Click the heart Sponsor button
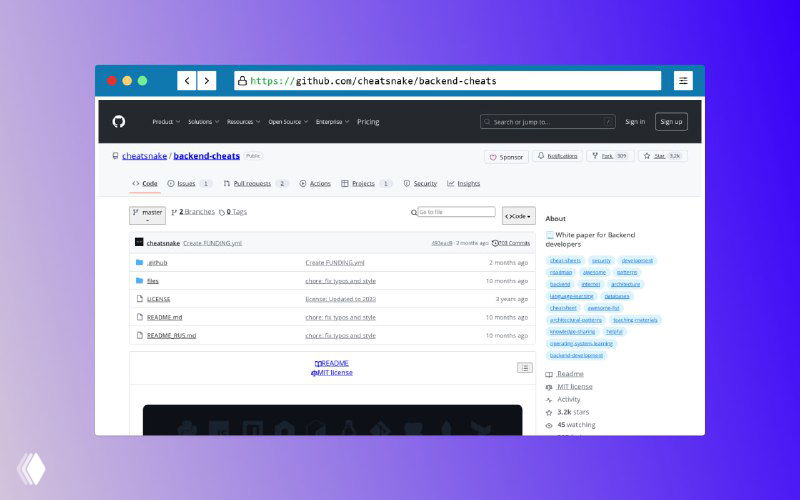This screenshot has height=500, width=800. click(x=506, y=157)
